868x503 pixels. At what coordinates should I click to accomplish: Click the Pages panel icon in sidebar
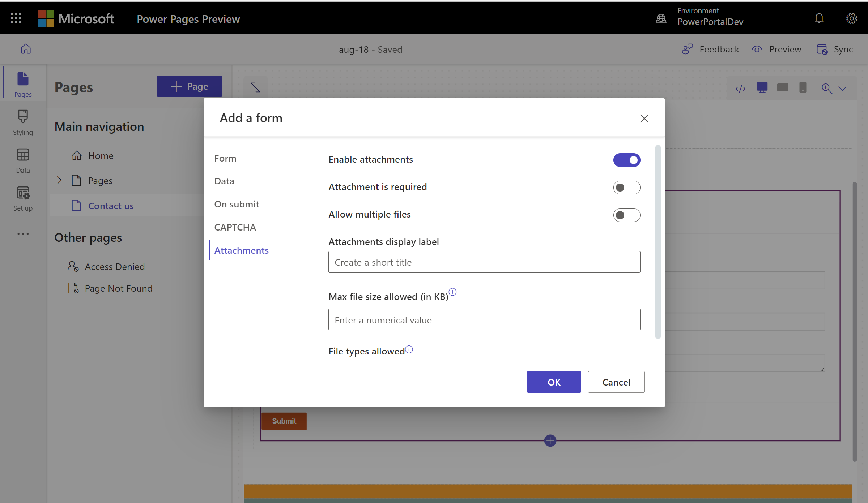click(24, 84)
